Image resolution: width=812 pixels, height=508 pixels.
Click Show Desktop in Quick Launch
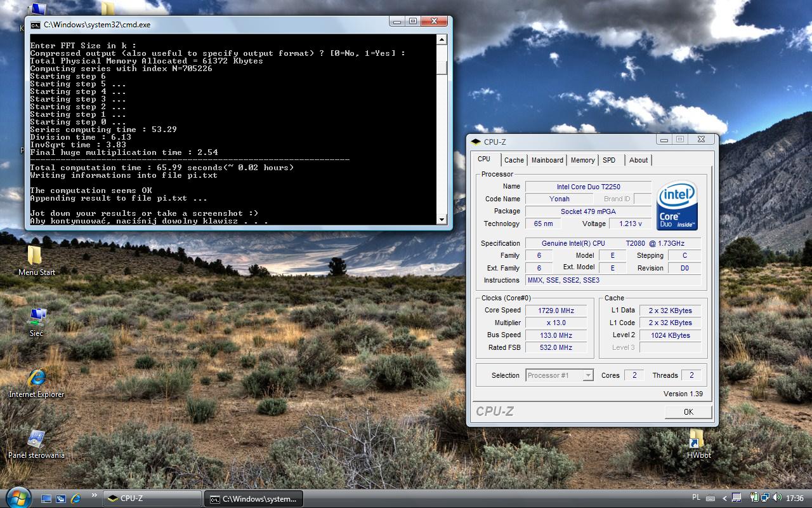click(x=46, y=498)
